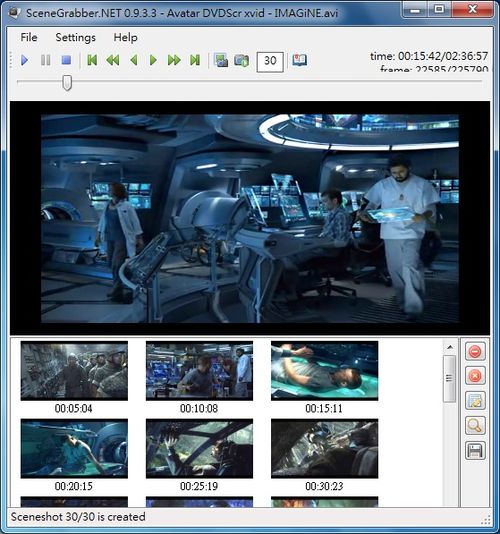The width and height of the screenshot is (500, 534).
Task: Click the thumbnail list scroll up arrow
Action: pyautogui.click(x=450, y=347)
